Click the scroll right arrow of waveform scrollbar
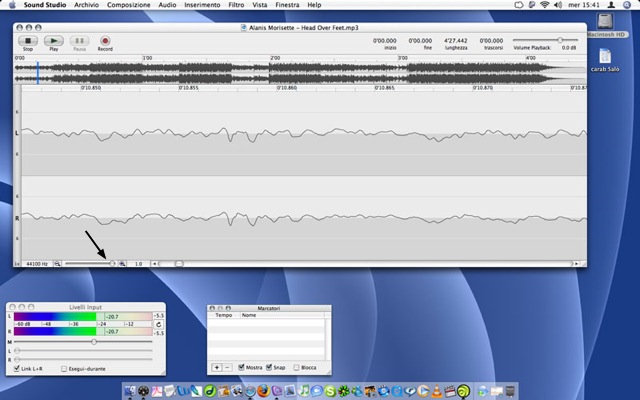 pyautogui.click(x=576, y=264)
